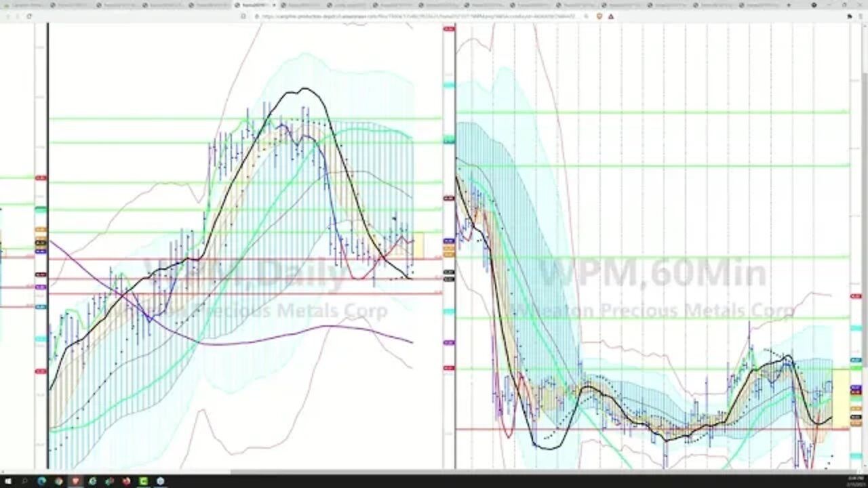Open the Windows Start menu

[x=8, y=481]
